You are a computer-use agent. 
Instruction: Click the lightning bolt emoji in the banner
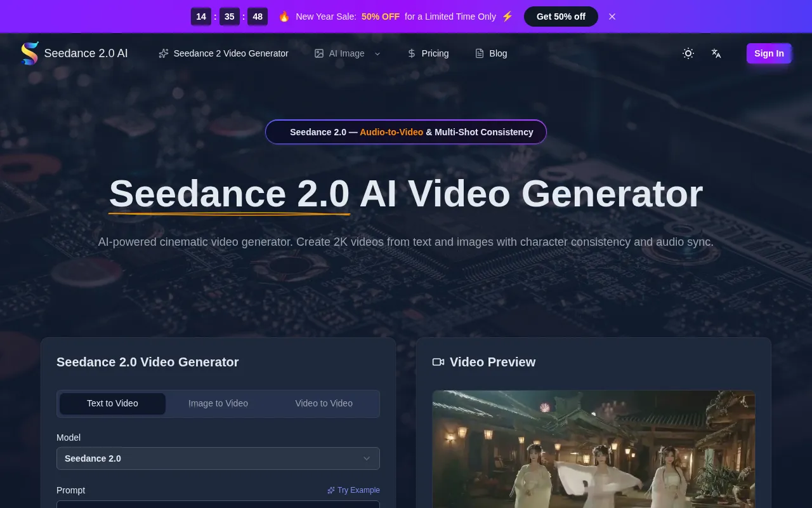507,17
